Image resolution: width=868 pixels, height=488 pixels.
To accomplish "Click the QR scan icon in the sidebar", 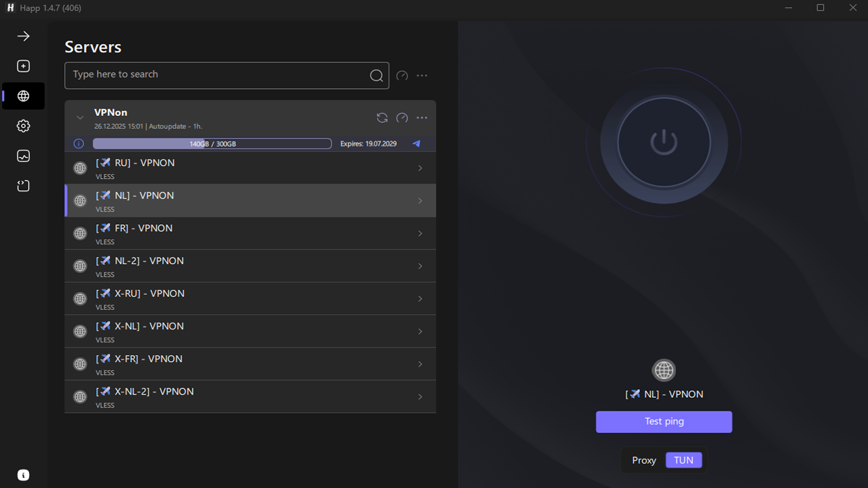I will (x=23, y=185).
